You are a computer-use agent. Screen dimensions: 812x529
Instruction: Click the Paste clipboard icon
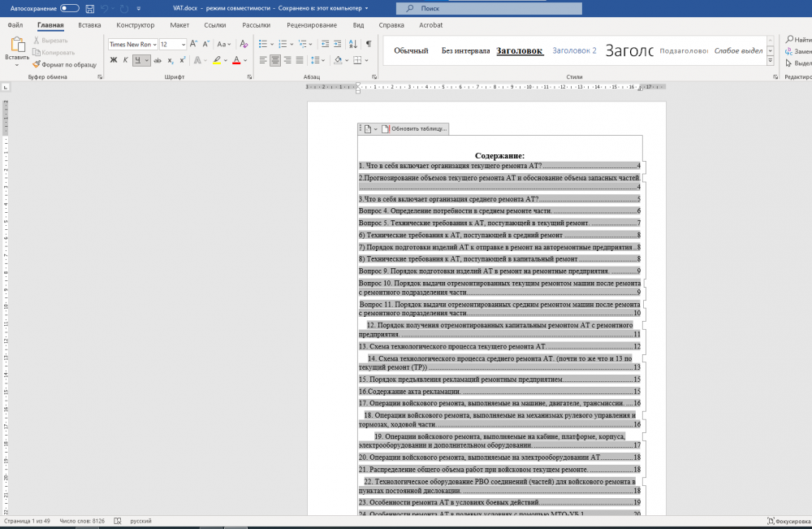click(17, 46)
